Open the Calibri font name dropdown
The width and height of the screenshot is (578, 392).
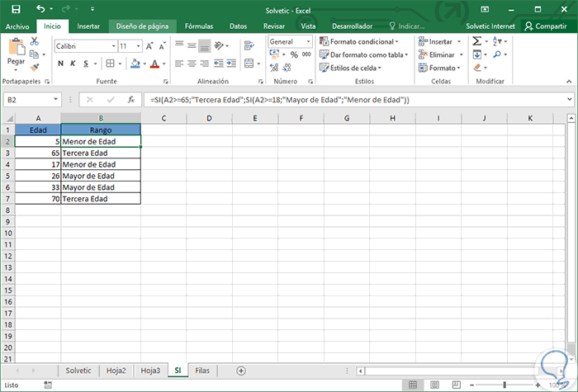[x=114, y=46]
